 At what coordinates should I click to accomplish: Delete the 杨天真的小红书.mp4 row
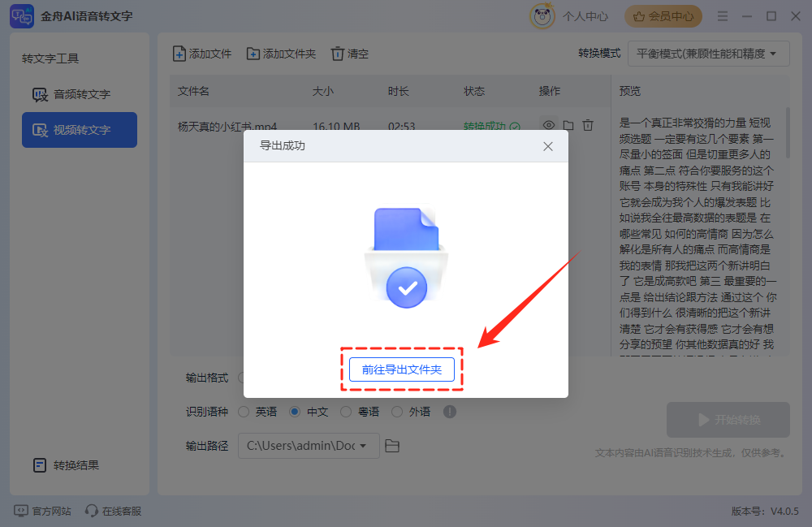coord(588,125)
